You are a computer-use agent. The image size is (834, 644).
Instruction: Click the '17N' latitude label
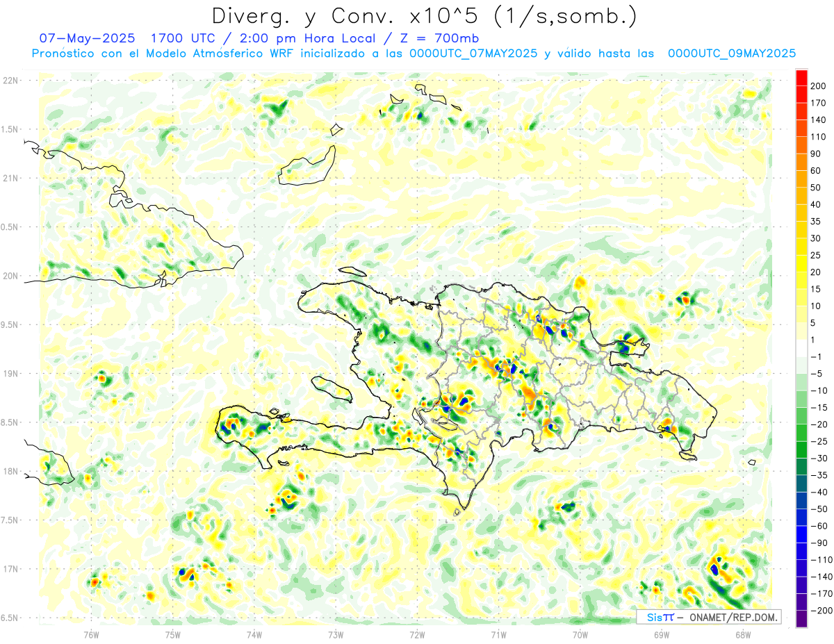10,569
